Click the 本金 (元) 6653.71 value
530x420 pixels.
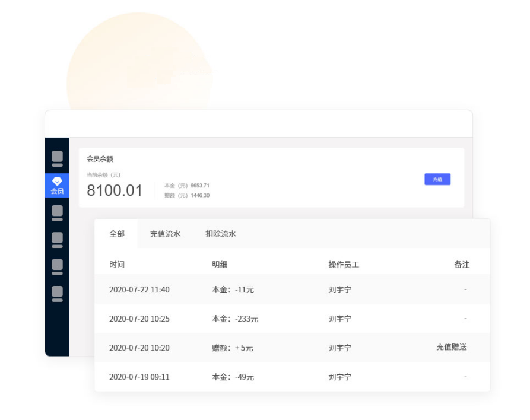(x=187, y=186)
